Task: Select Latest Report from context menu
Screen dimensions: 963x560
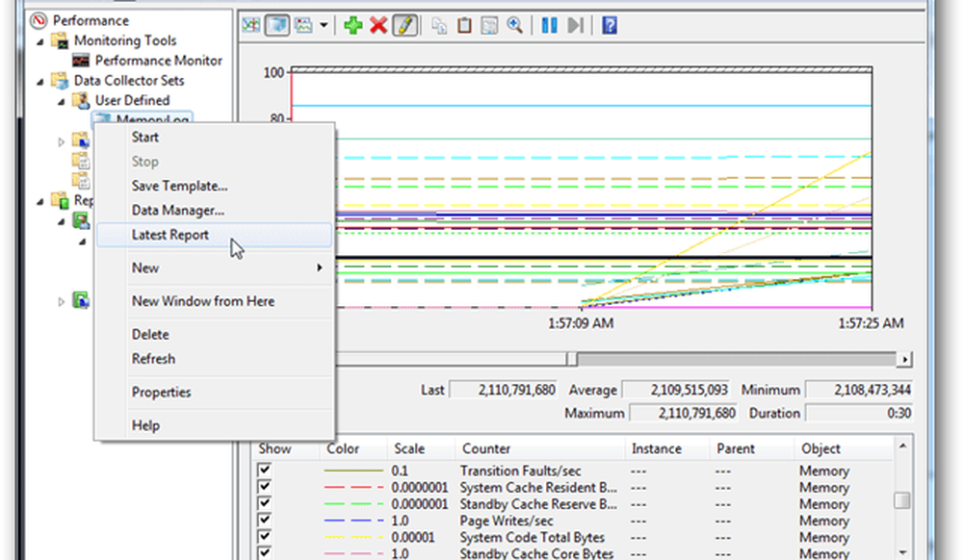Action: pos(170,235)
